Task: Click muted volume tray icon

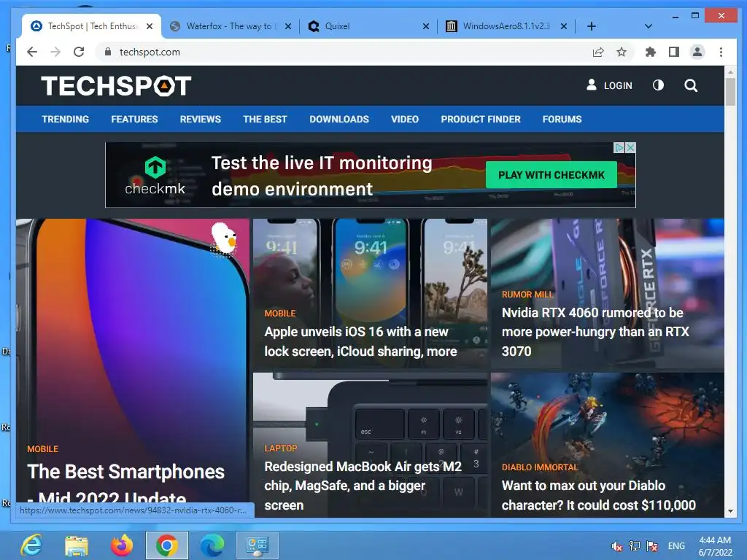Action: tap(616, 546)
